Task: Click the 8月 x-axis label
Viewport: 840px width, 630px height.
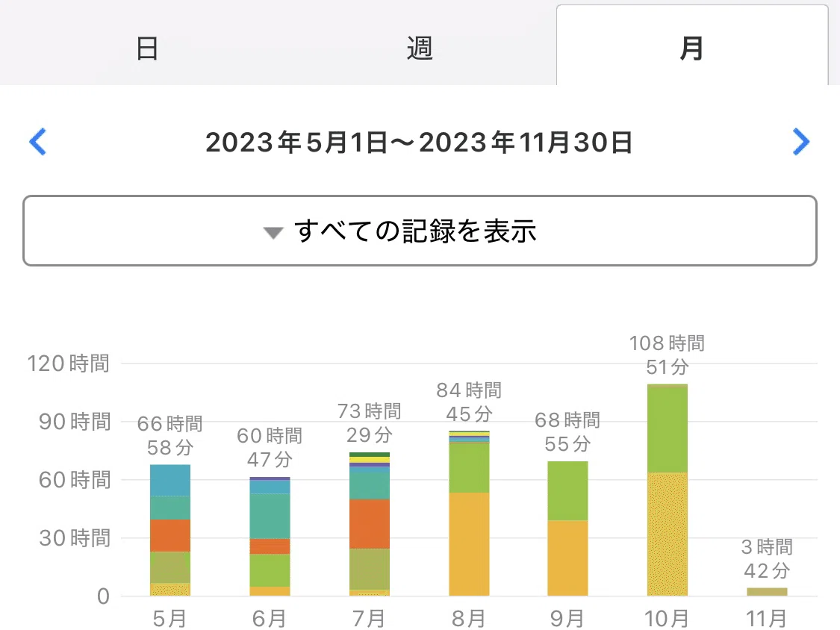Action: click(469, 618)
